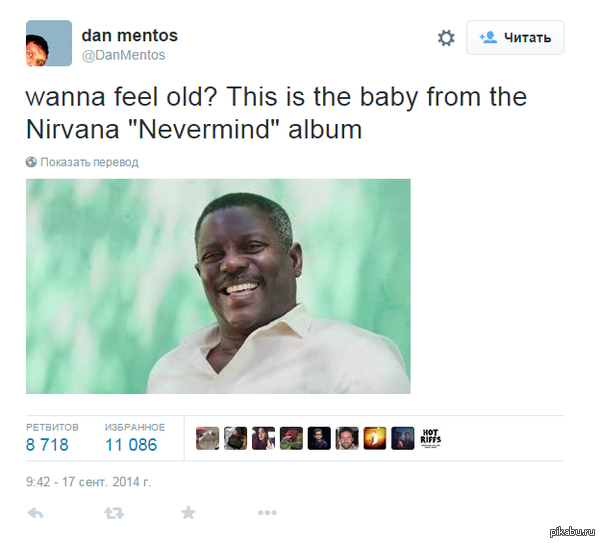Open dan mentos profile avatar
The width and height of the screenshot is (600, 543).
coord(48,43)
